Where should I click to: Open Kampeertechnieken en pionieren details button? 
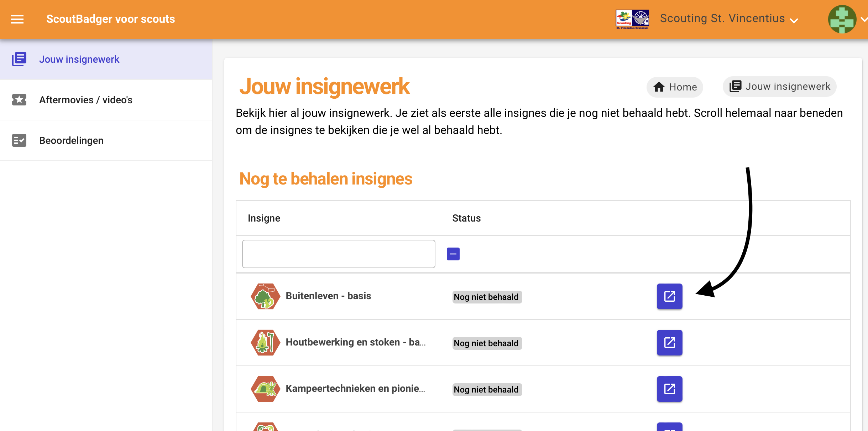pos(669,389)
